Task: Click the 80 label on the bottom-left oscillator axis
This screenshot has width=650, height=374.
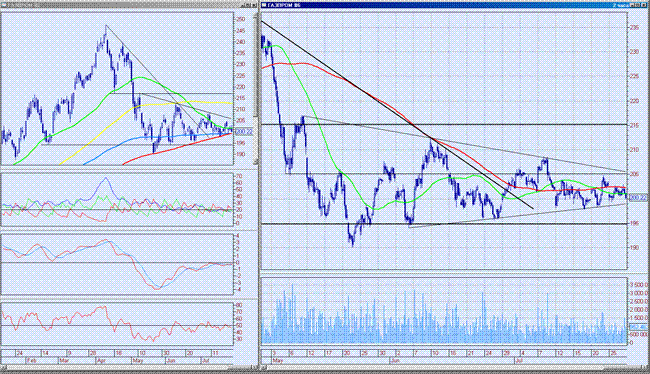Action: (239, 305)
